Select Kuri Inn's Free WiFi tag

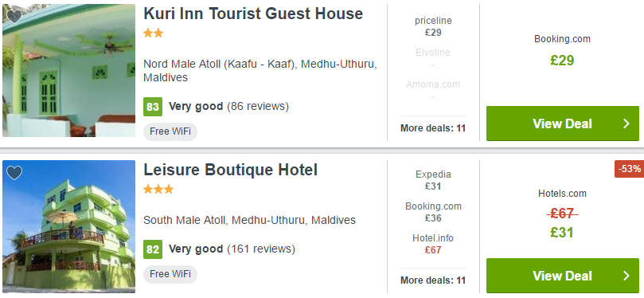pos(170,131)
